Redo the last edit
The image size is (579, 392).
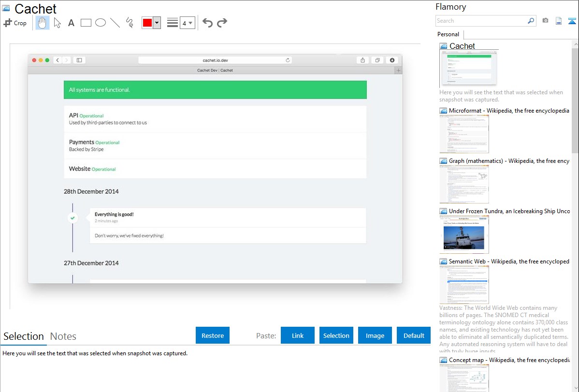[x=222, y=23]
